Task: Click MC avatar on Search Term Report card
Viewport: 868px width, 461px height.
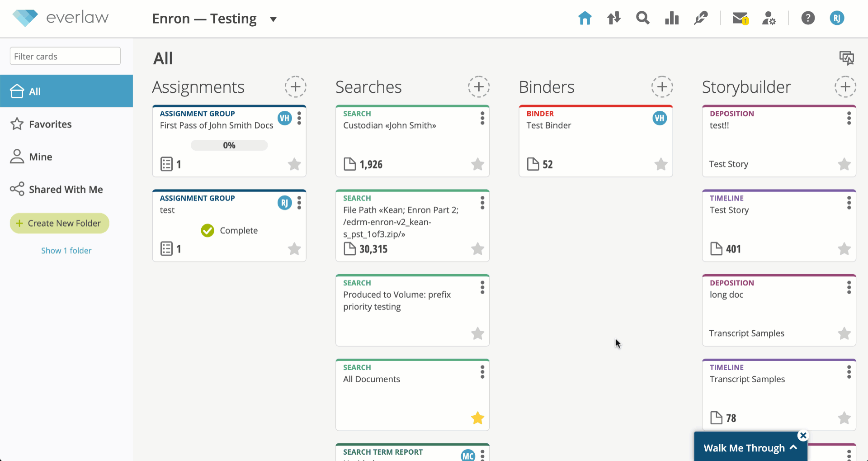Action: tap(468, 455)
